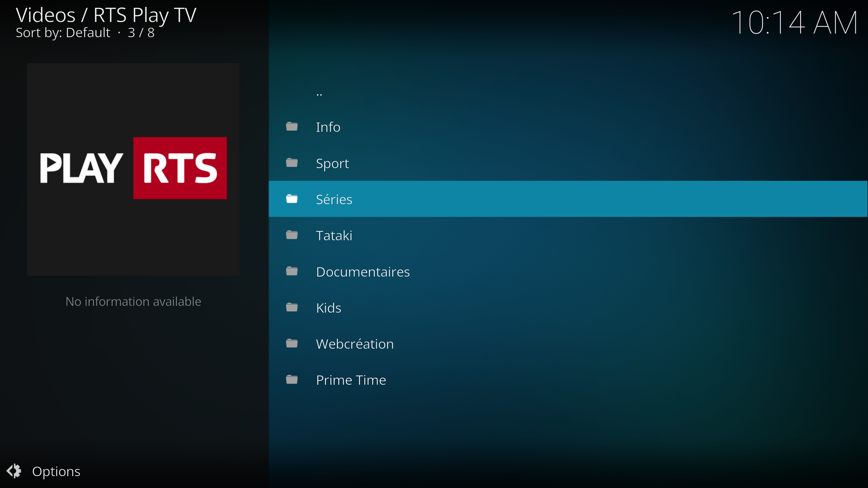Open the Info category
The image size is (868, 488).
coord(328,127)
